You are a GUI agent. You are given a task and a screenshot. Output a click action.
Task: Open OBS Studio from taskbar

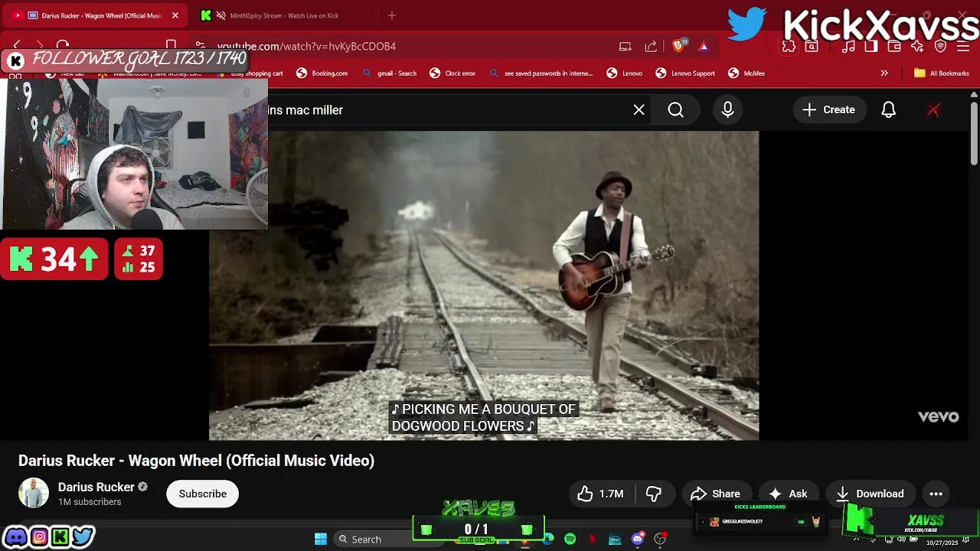(660, 540)
